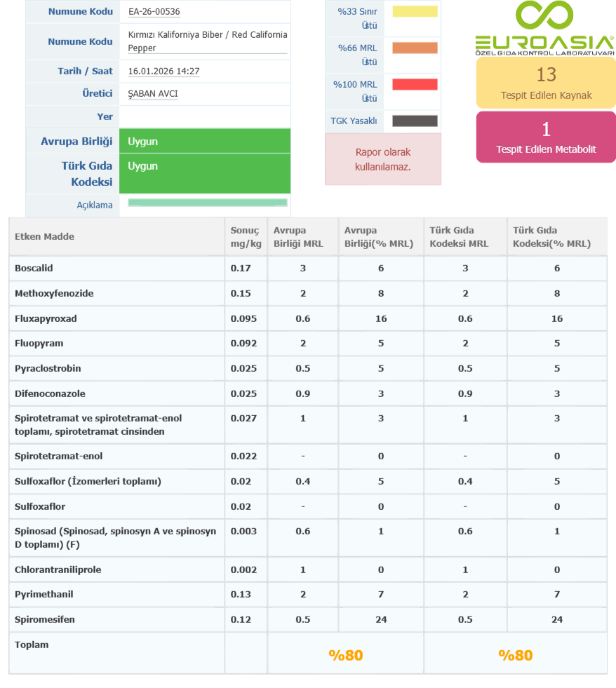The width and height of the screenshot is (616, 688).
Task: Click the yellow %33 Sınır Üstü swatch
Action: (x=415, y=12)
